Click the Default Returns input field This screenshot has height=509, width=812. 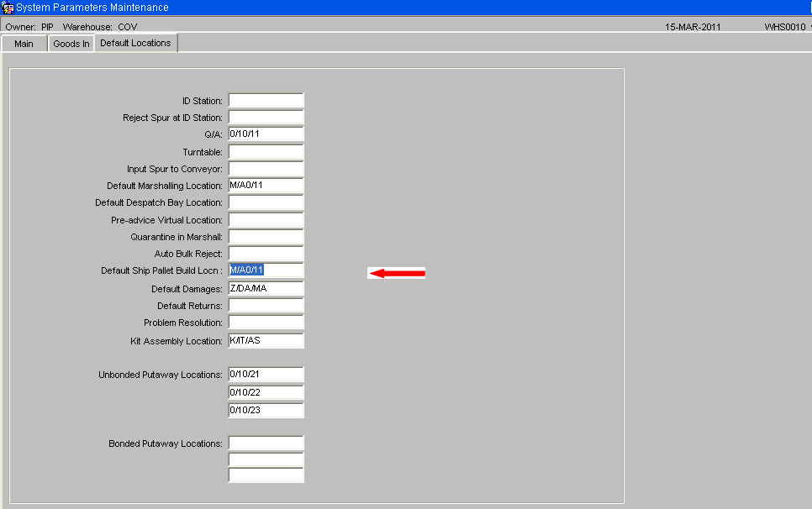click(x=266, y=305)
